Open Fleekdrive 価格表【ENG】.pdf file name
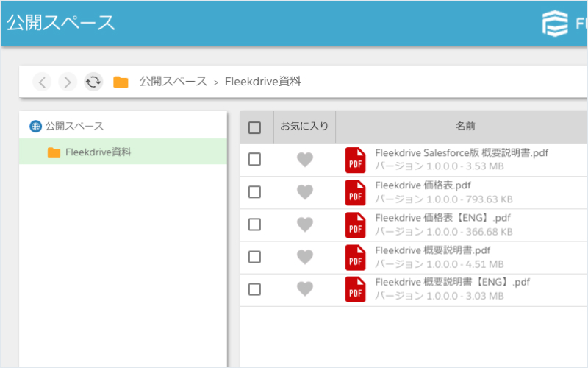This screenshot has width=588, height=368. pyautogui.click(x=443, y=218)
